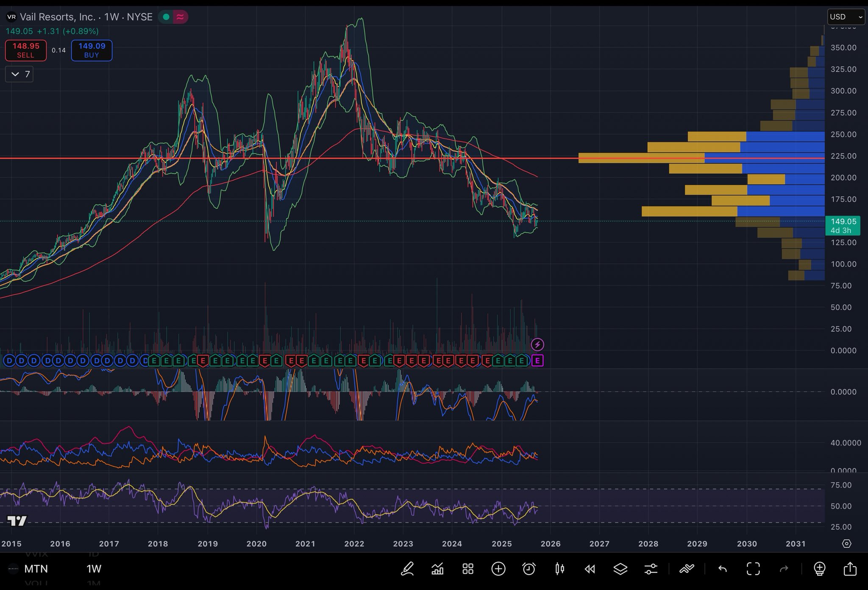Image resolution: width=868 pixels, height=590 pixels.
Task: Open the object tree layers icon
Action: coord(620,569)
